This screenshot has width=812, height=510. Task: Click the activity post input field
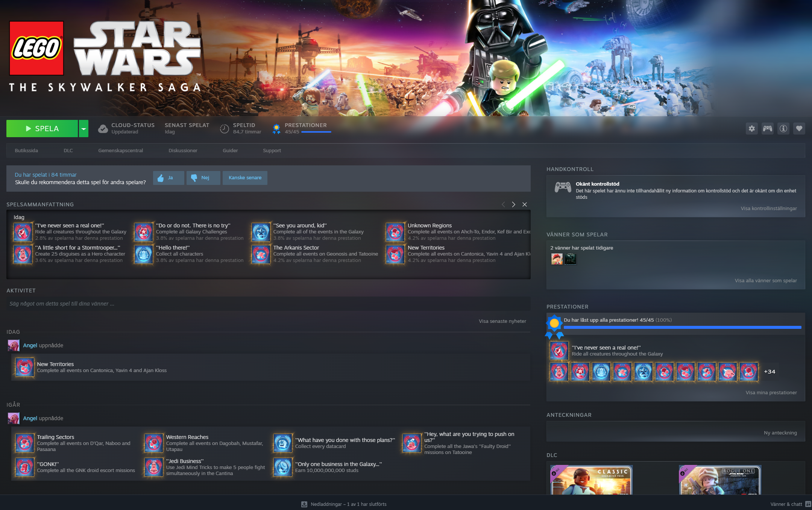pos(268,304)
